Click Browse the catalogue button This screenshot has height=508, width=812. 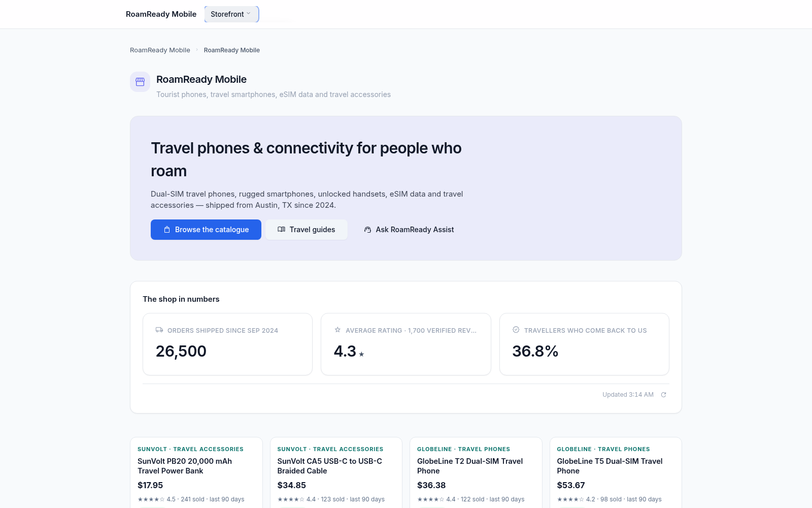206,230
